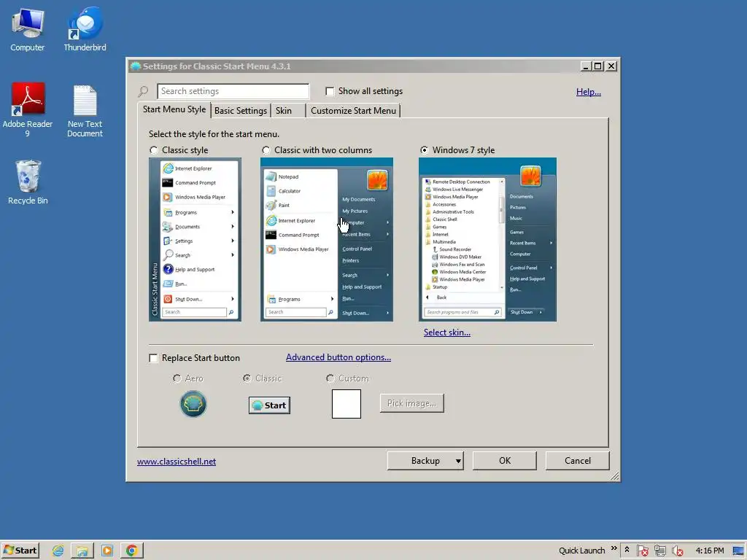Open Advanced button options... link
The height and width of the screenshot is (560, 747).
(x=338, y=357)
